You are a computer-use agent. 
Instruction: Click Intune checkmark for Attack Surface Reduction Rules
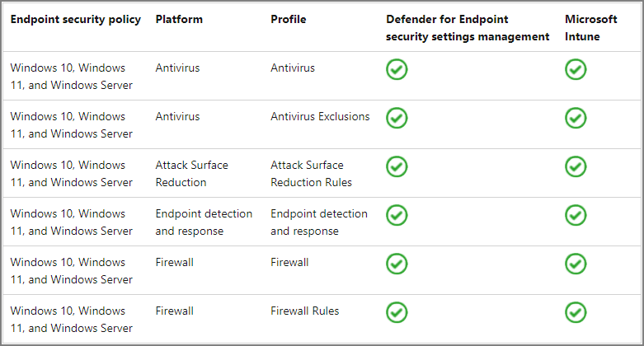coord(576,166)
